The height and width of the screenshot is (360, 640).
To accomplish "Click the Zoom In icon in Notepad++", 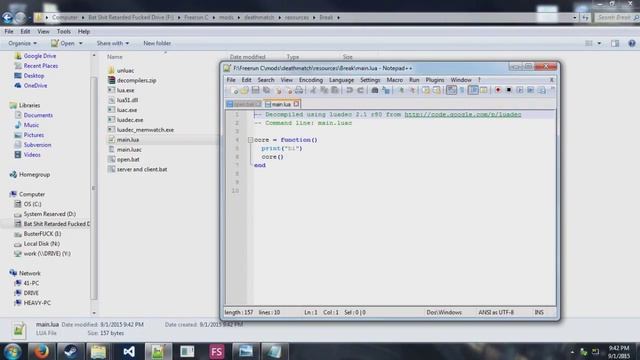I will (401, 90).
